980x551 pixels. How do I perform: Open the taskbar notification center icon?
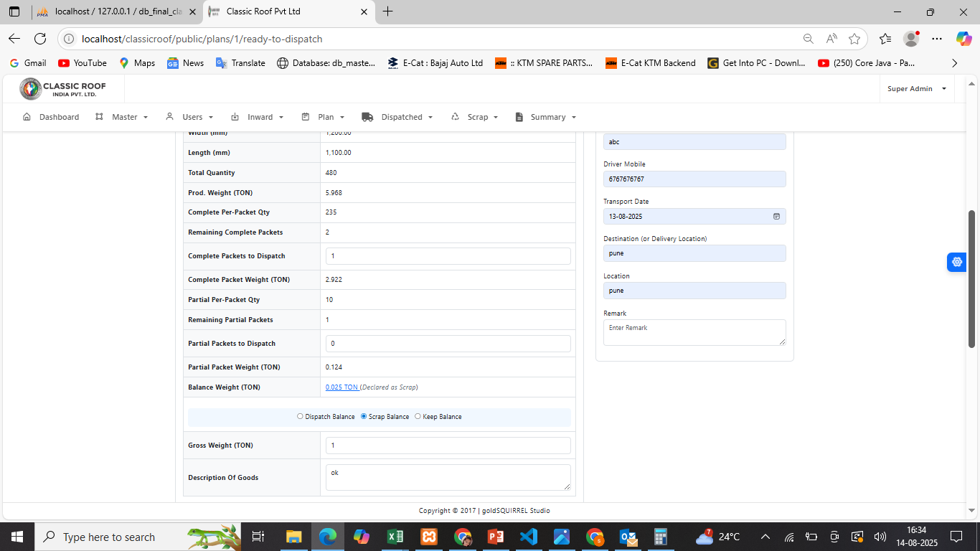956,537
